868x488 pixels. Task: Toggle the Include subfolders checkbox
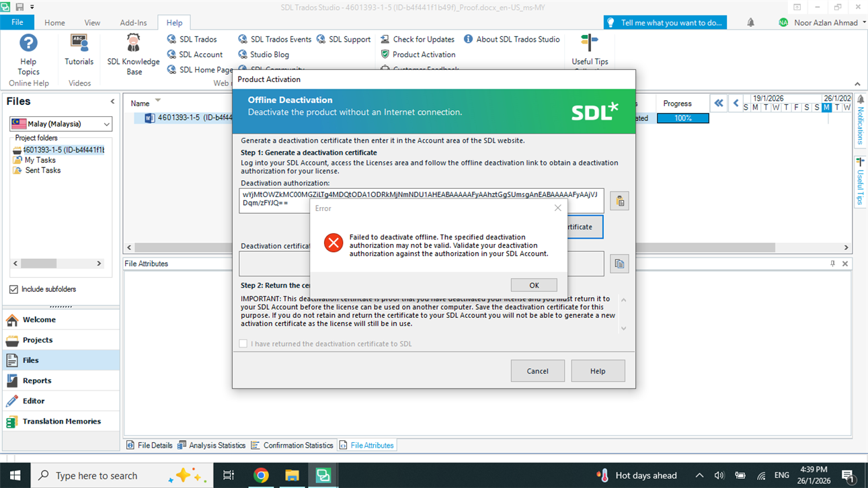tap(15, 289)
